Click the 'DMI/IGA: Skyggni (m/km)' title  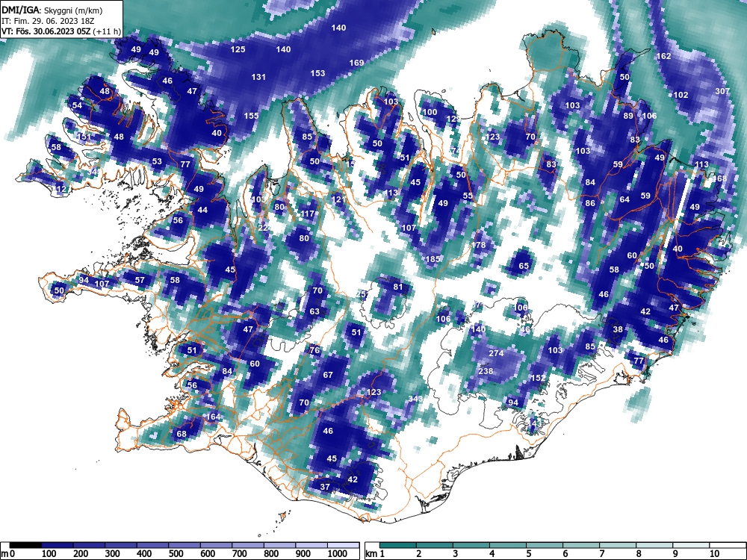click(52, 10)
